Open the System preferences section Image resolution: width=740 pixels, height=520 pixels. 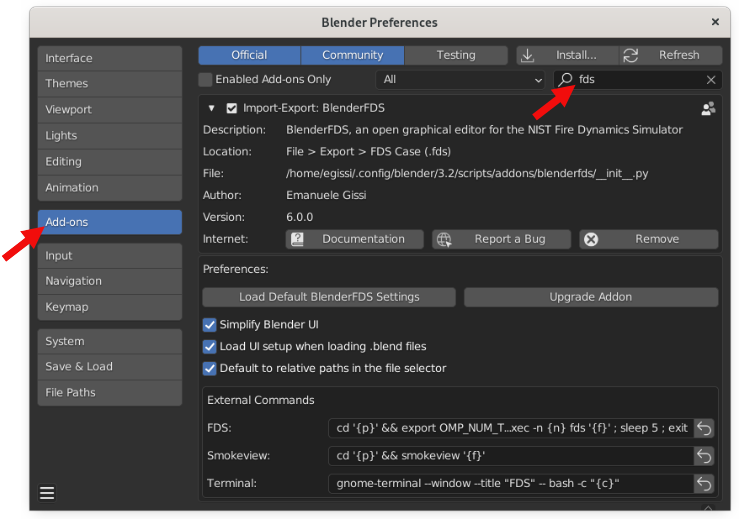(109, 342)
